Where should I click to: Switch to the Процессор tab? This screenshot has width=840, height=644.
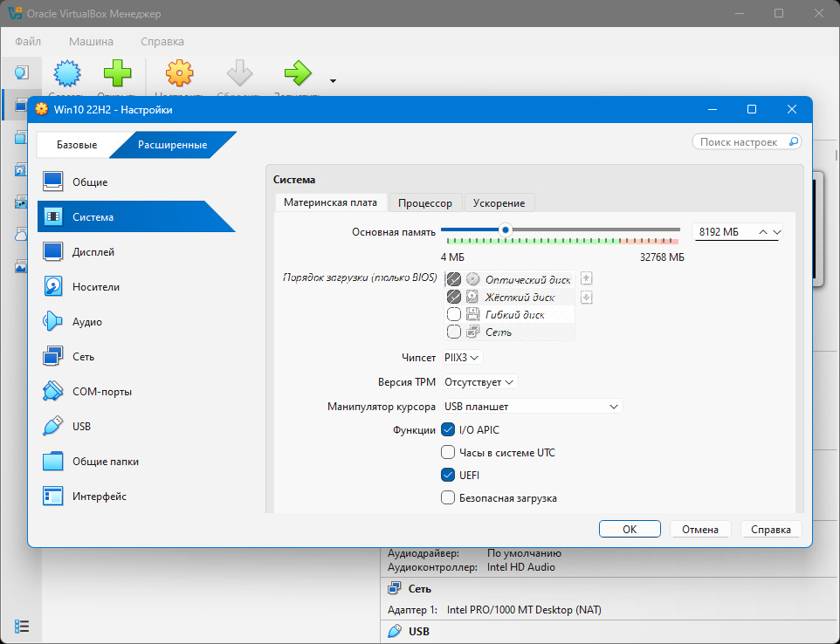[x=425, y=203]
